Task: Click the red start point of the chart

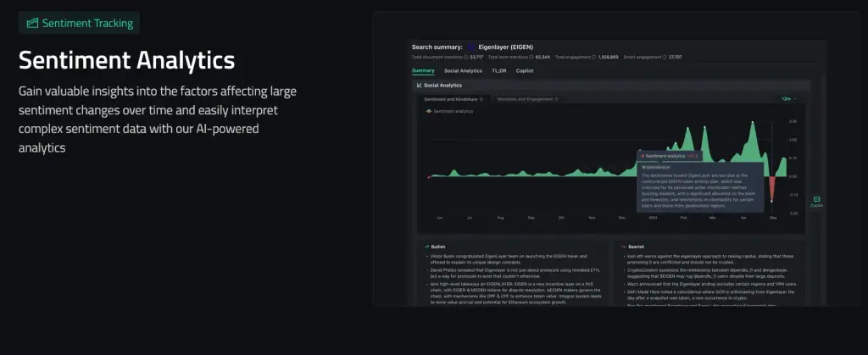Action: coord(429,178)
